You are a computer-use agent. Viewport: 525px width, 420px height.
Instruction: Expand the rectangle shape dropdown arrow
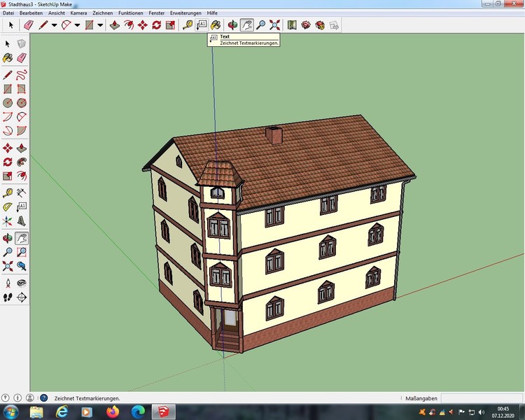pos(100,26)
